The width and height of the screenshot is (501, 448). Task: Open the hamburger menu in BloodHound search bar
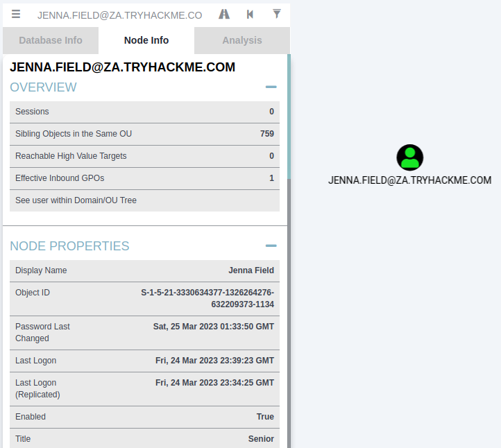16,14
